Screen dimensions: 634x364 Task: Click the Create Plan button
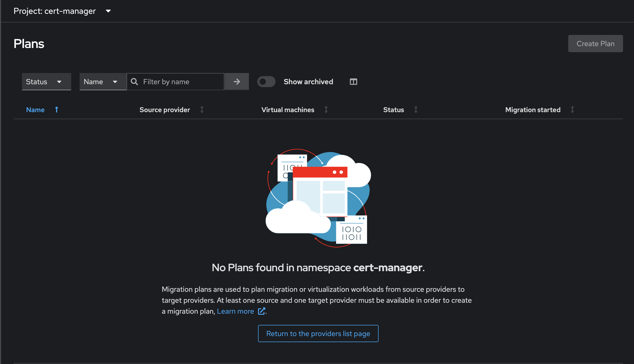pos(595,44)
